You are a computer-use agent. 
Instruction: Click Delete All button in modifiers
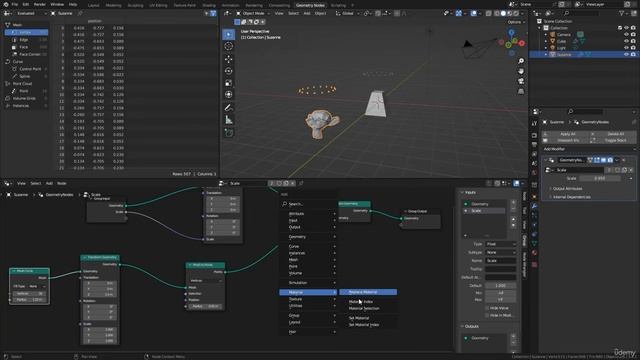point(613,134)
